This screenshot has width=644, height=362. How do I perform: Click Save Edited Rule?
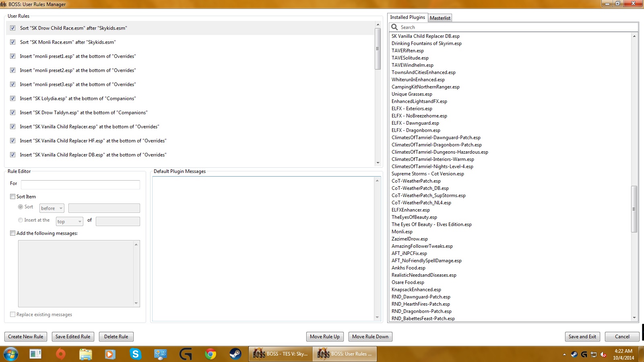tap(73, 337)
